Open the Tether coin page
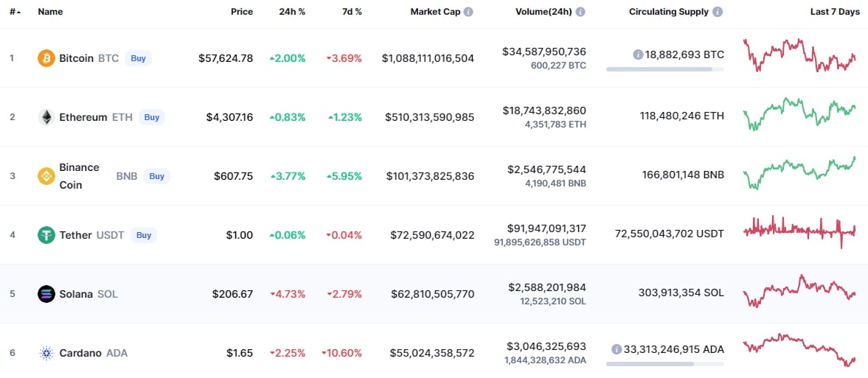The width and height of the screenshot is (868, 378). click(x=75, y=235)
